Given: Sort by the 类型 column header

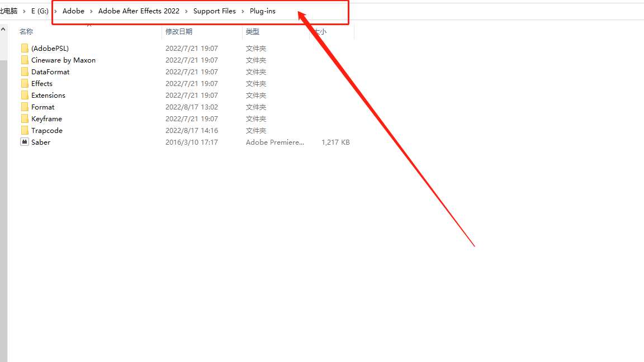Looking at the screenshot, I should pyautogui.click(x=253, y=32).
